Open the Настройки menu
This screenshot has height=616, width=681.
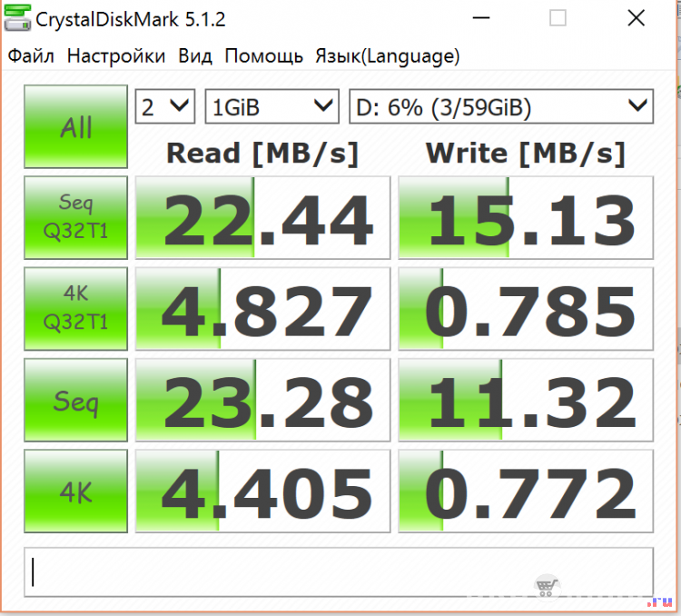pyautogui.click(x=116, y=56)
